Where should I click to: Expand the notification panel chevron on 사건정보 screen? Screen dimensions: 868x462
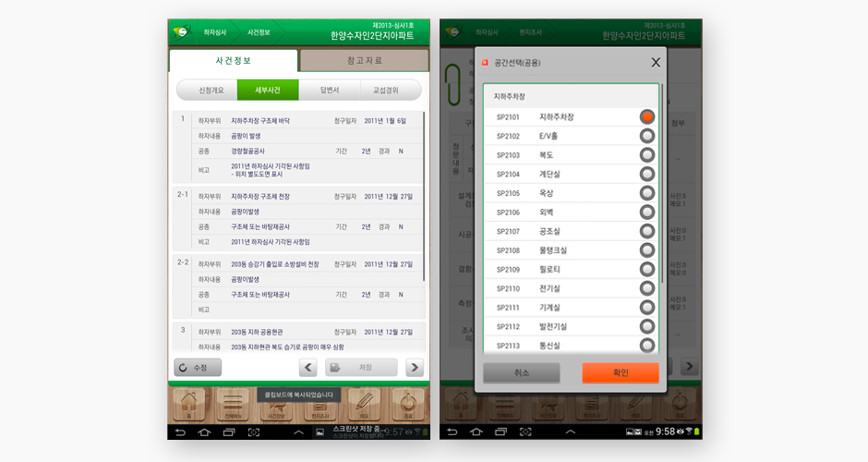[298, 432]
